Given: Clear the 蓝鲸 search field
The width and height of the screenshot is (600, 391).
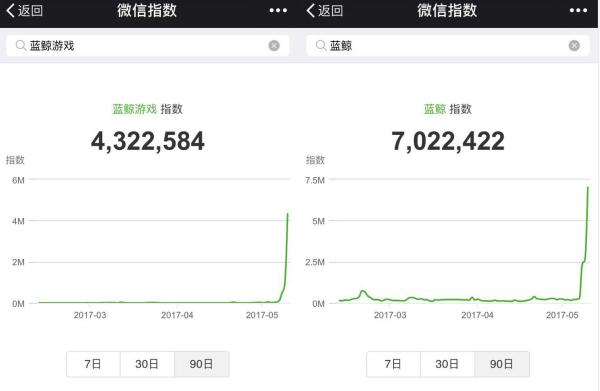Looking at the screenshot, I should (x=574, y=46).
